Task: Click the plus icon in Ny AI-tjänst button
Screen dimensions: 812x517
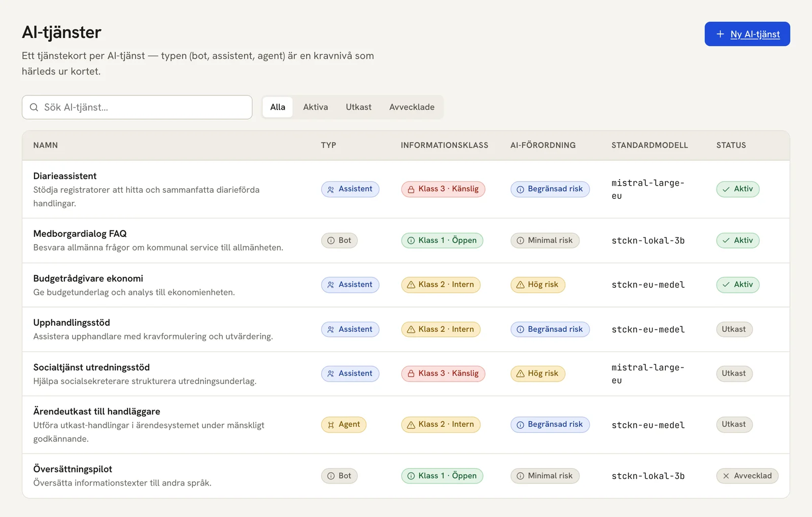Action: coord(720,34)
